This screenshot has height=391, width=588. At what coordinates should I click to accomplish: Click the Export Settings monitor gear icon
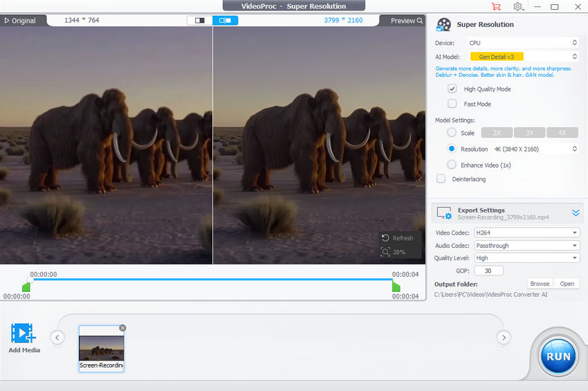coord(444,213)
